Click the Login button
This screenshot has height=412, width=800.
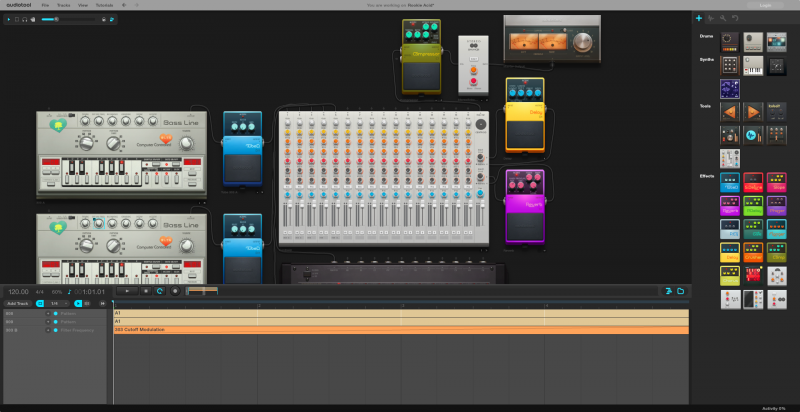[765, 5]
